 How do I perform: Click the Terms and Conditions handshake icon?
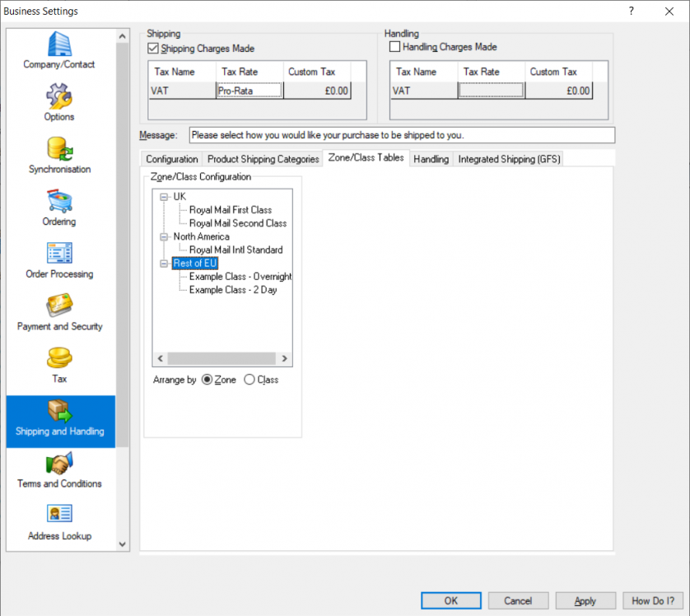(59, 463)
